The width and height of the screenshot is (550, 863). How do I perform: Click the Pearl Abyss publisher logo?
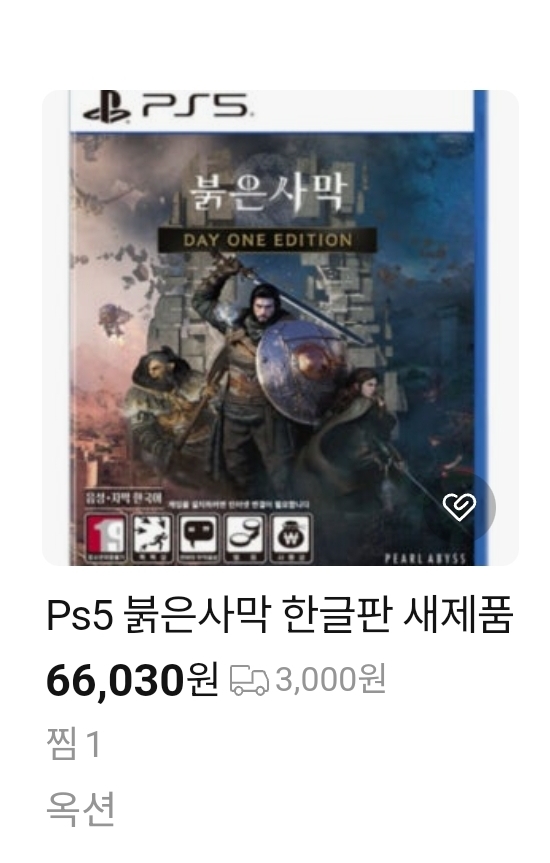click(426, 559)
